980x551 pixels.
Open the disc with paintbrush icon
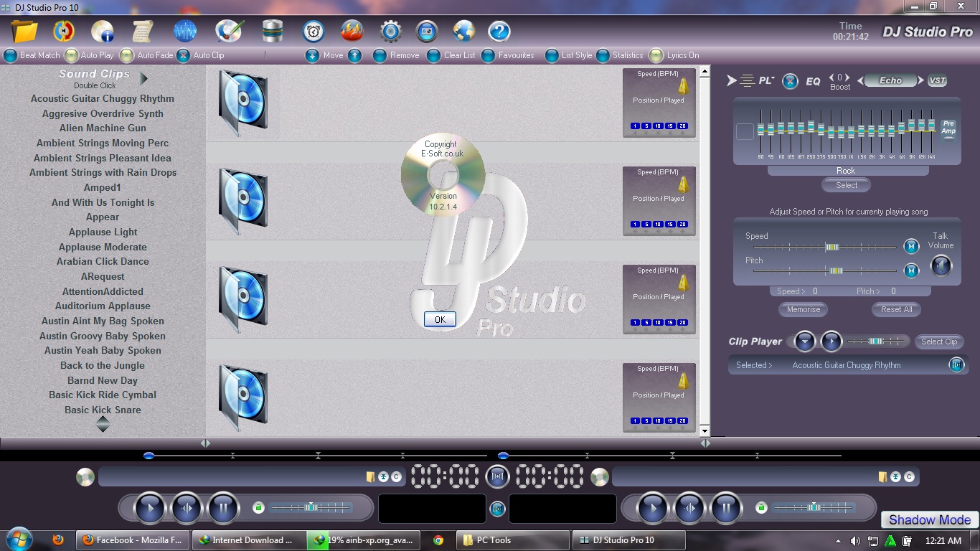[x=230, y=32]
